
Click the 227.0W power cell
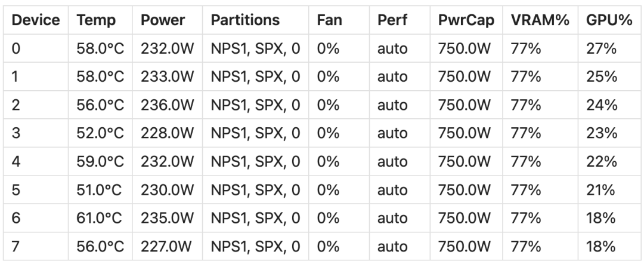coord(167,246)
